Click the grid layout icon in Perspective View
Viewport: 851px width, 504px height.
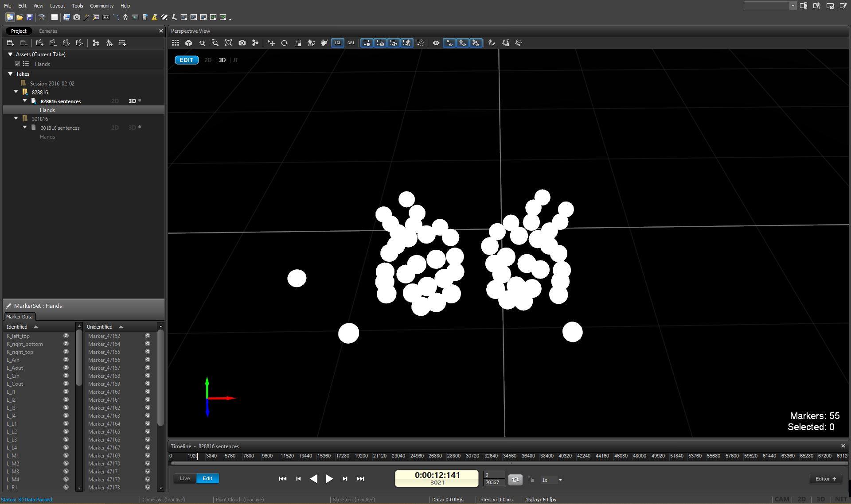[x=176, y=43]
